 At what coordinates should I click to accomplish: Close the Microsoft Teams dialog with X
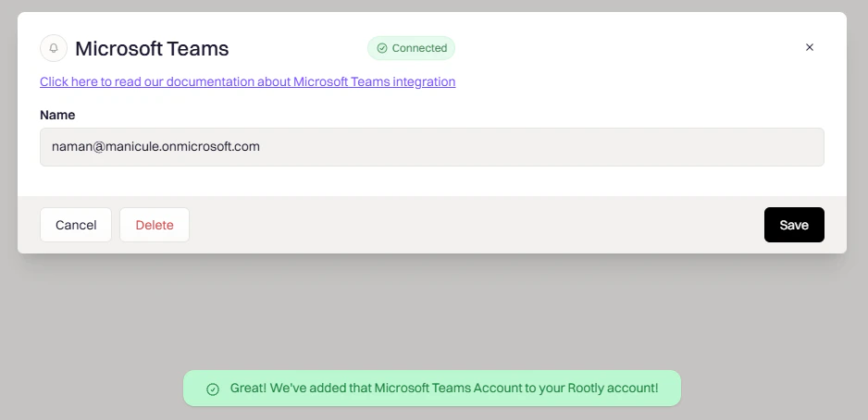pyautogui.click(x=810, y=47)
